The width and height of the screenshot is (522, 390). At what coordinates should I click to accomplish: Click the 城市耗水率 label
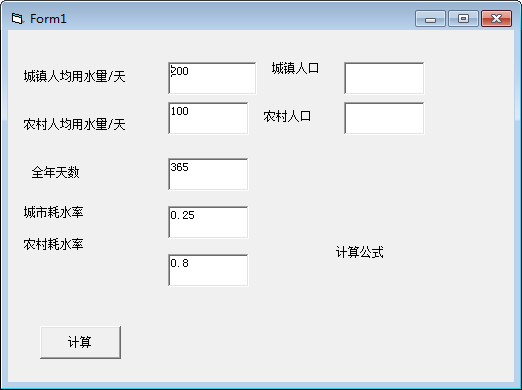coord(53,212)
